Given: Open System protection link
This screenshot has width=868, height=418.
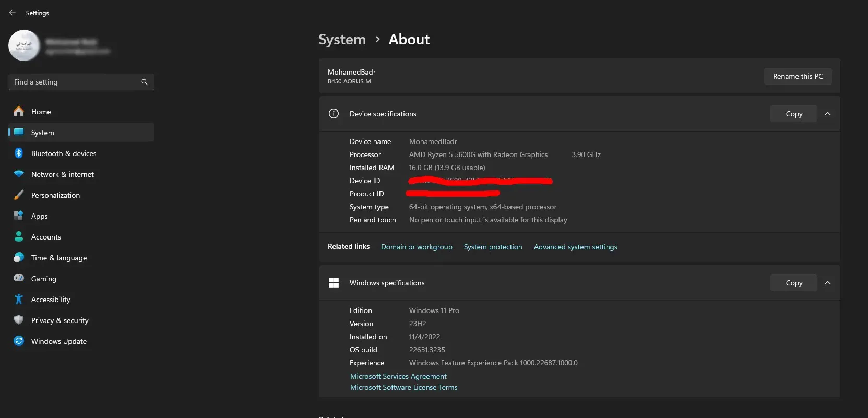Looking at the screenshot, I should click(493, 247).
